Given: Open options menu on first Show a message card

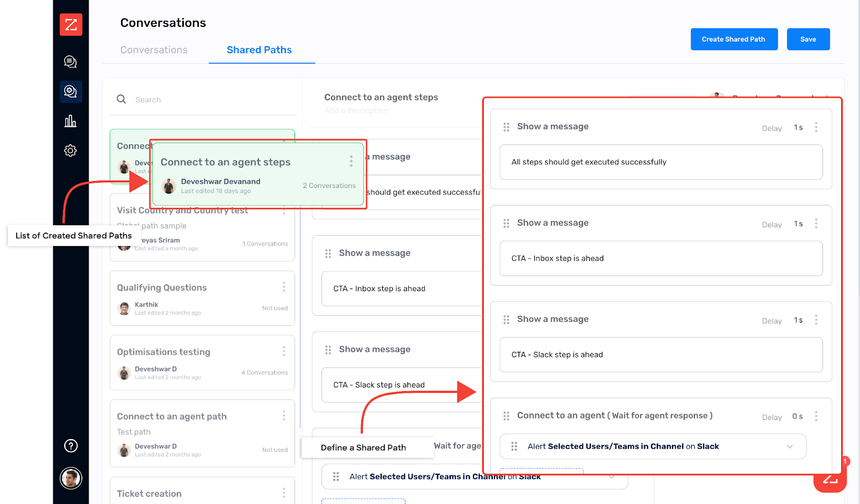Looking at the screenshot, I should [816, 127].
